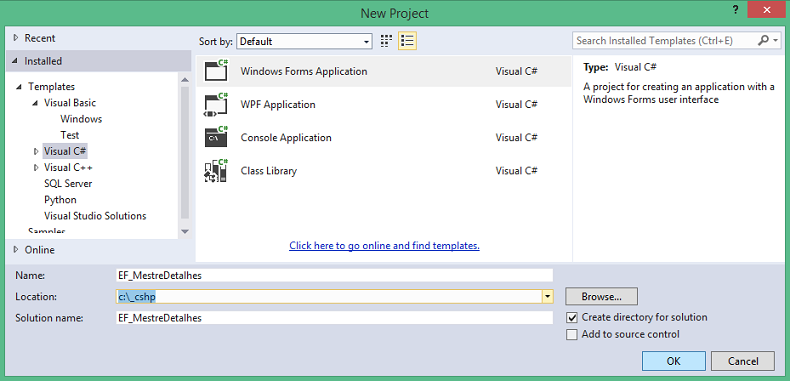Screen dimensions: 790x381
Task: Expand the Visual C++ tree node
Action: pyautogui.click(x=36, y=167)
